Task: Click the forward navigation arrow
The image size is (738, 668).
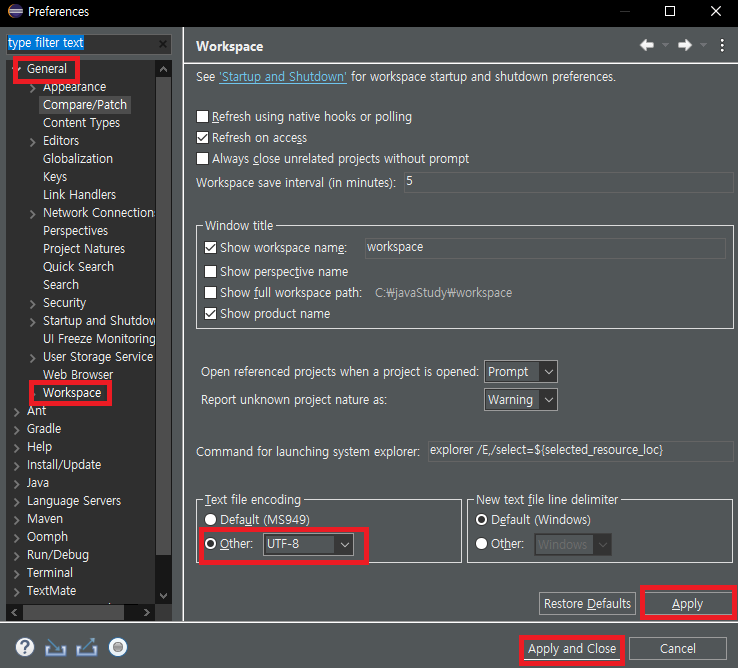Action: (685, 45)
